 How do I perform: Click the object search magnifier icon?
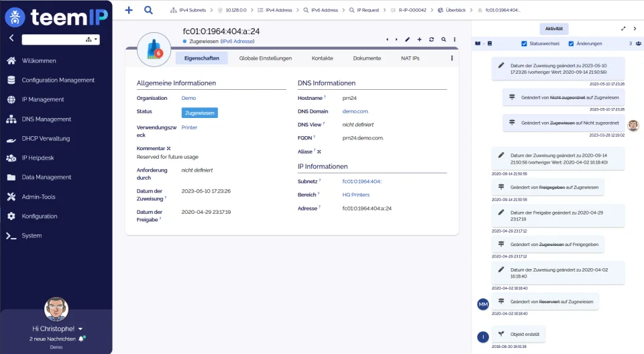(443, 40)
